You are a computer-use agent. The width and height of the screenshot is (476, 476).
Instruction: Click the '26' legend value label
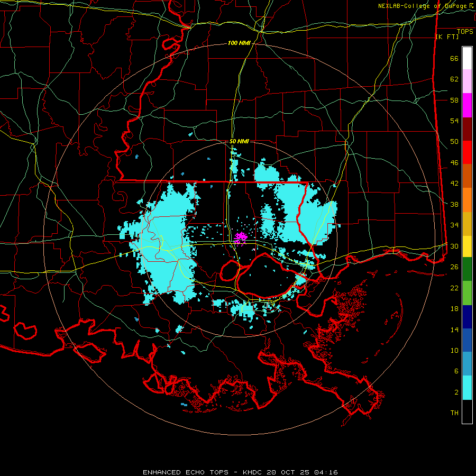click(454, 267)
